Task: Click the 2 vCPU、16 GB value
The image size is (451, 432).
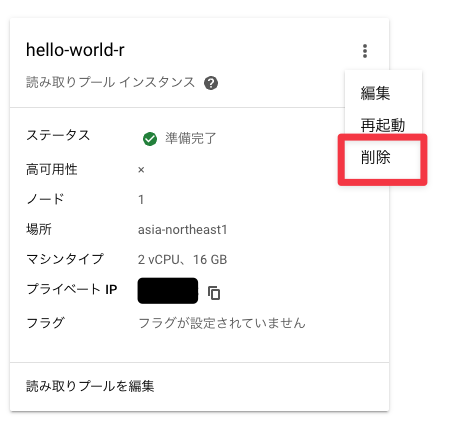Action: click(183, 259)
